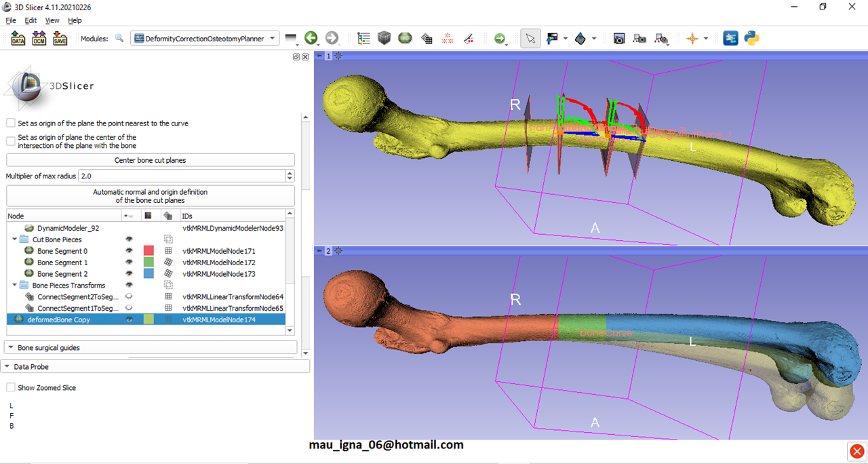The width and height of the screenshot is (868, 464).
Task: Collapse the Cut Bone Pieces folder
Action: click(x=15, y=239)
